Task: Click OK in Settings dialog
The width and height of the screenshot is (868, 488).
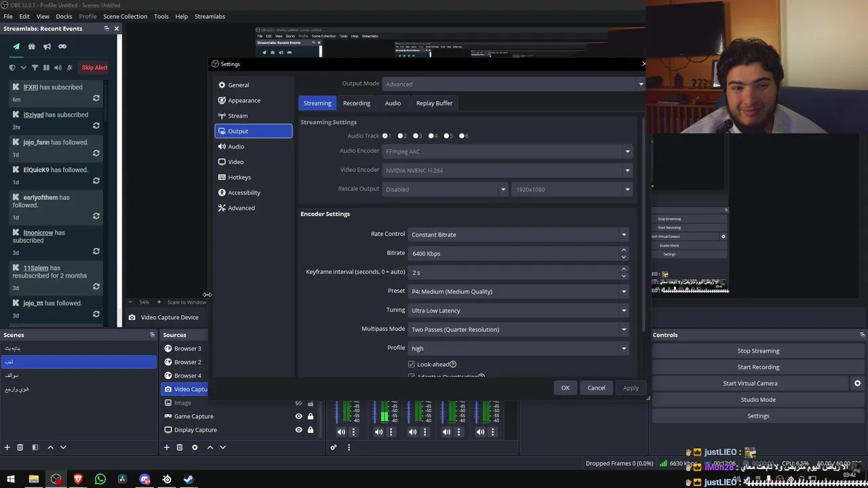Action: (x=566, y=388)
